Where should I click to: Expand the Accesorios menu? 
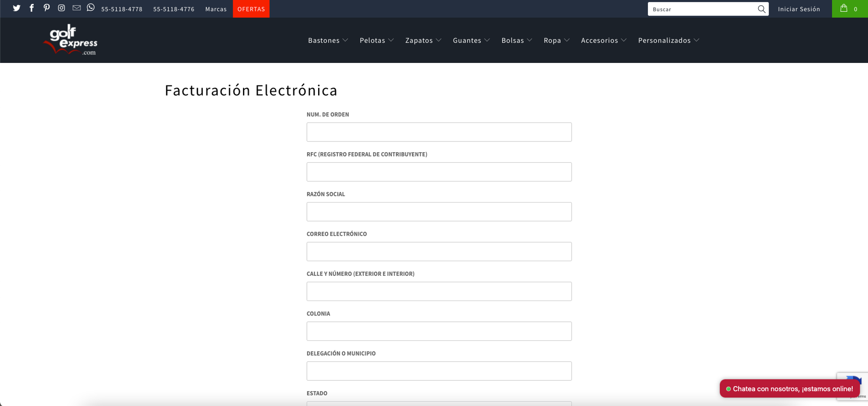(604, 40)
